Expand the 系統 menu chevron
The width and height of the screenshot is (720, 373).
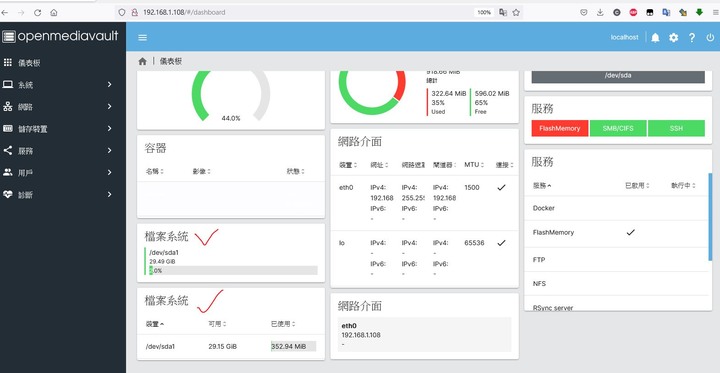109,85
